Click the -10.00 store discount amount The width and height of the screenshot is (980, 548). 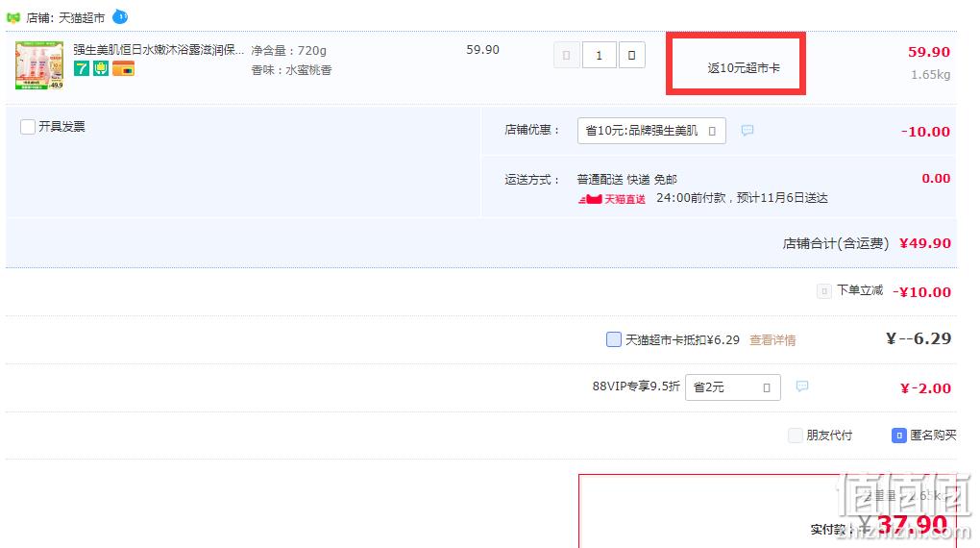[x=925, y=132]
